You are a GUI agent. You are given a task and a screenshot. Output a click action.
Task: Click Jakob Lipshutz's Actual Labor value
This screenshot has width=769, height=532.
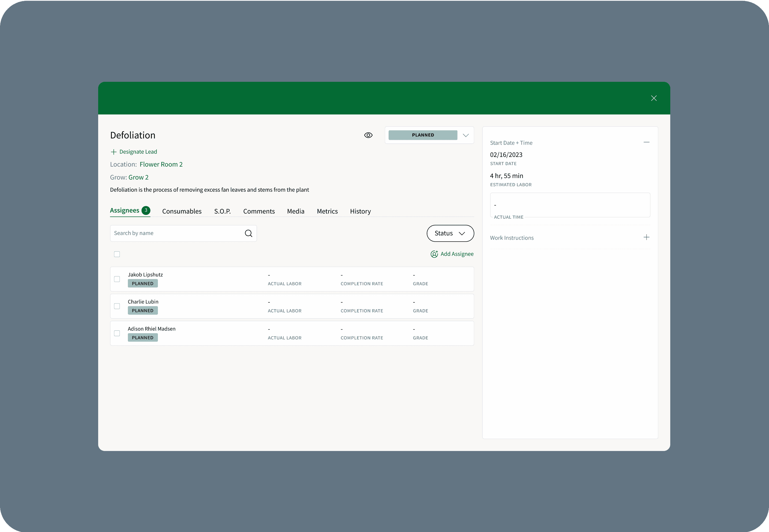(269, 275)
